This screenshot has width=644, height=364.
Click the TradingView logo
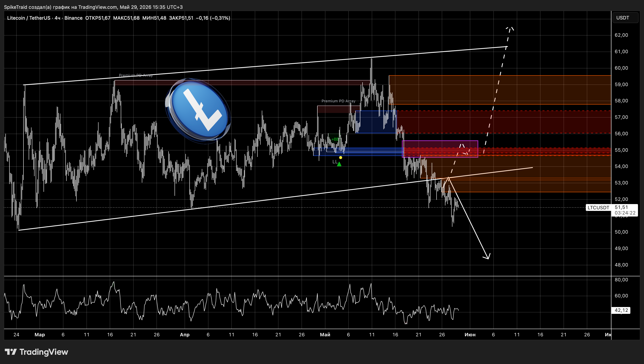click(x=37, y=352)
